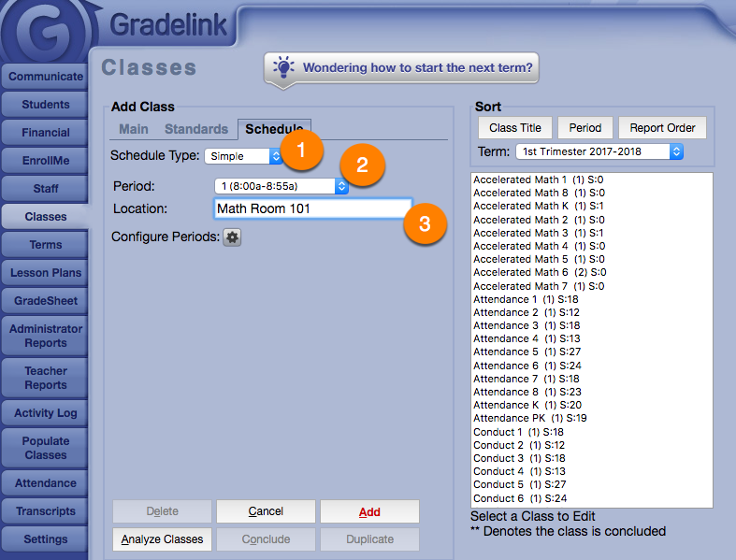Select Accelerated Math 6 in class list
This screenshot has height=560, width=736.
coord(539,272)
